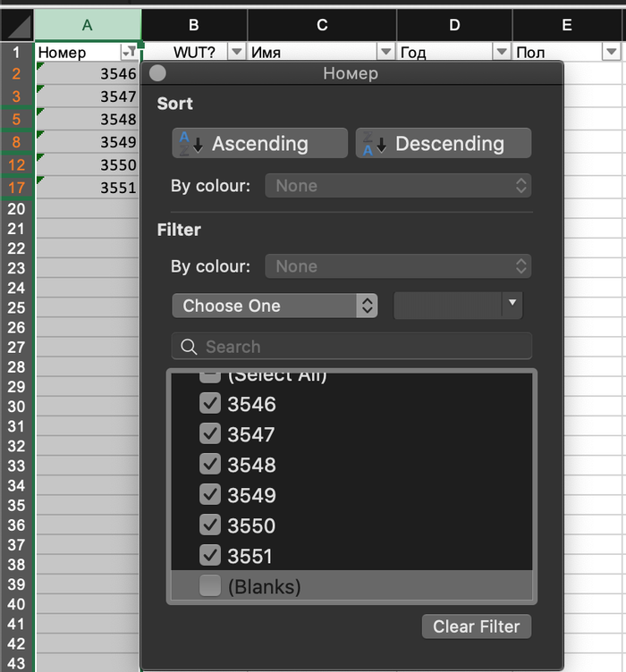626x672 pixels.
Task: Clear the current filter
Action: click(x=477, y=626)
